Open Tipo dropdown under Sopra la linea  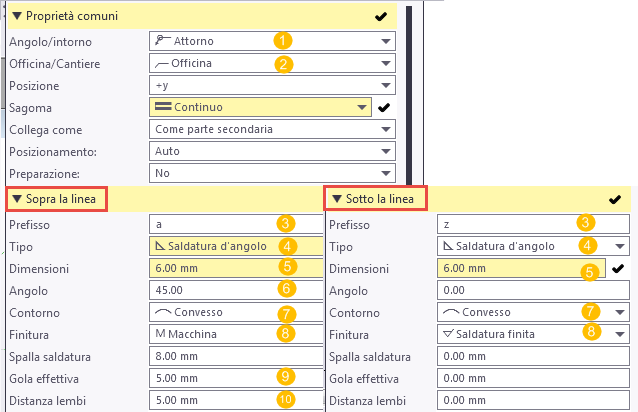click(236, 246)
